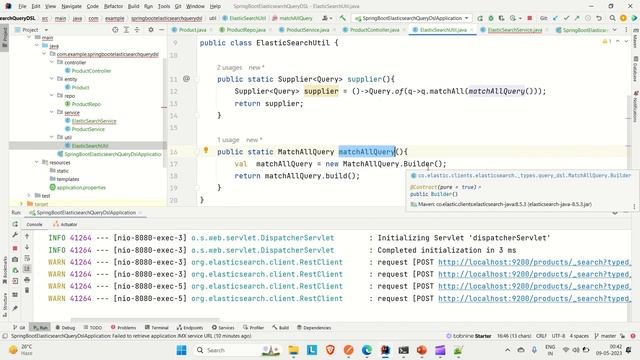Screen dimensions: 640x360
Task: Expand the test folder in the tree
Action: pyautogui.click(x=29, y=195)
